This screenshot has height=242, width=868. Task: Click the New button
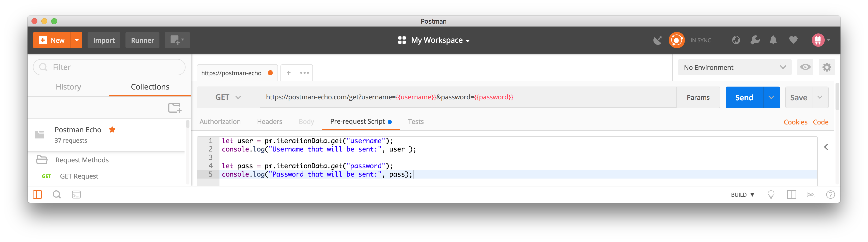click(52, 40)
